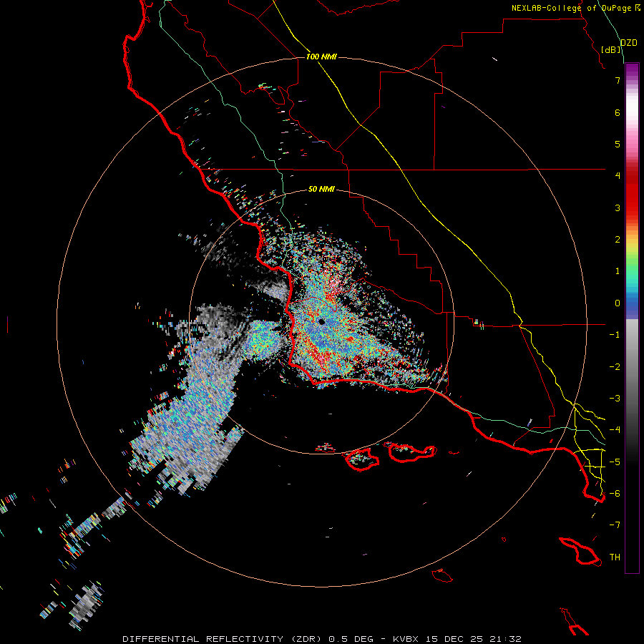Click the DZD label above the color scale
The image size is (644, 644).
tap(629, 43)
